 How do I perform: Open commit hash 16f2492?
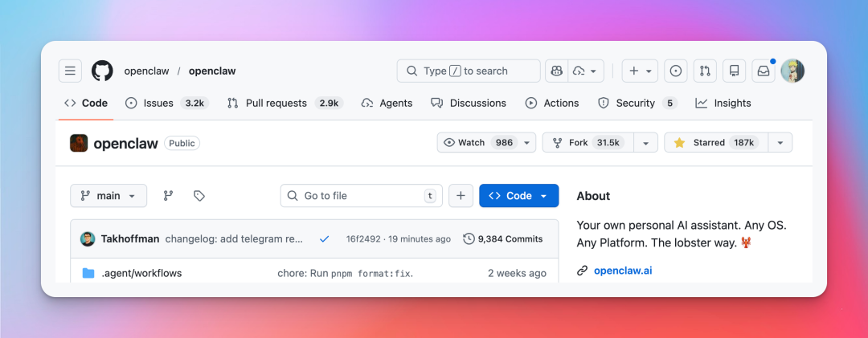click(x=363, y=239)
